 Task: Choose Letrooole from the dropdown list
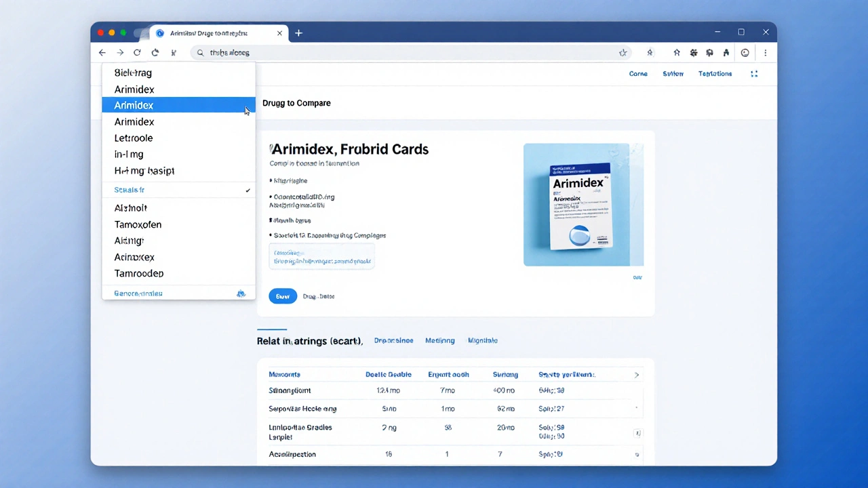click(x=134, y=138)
